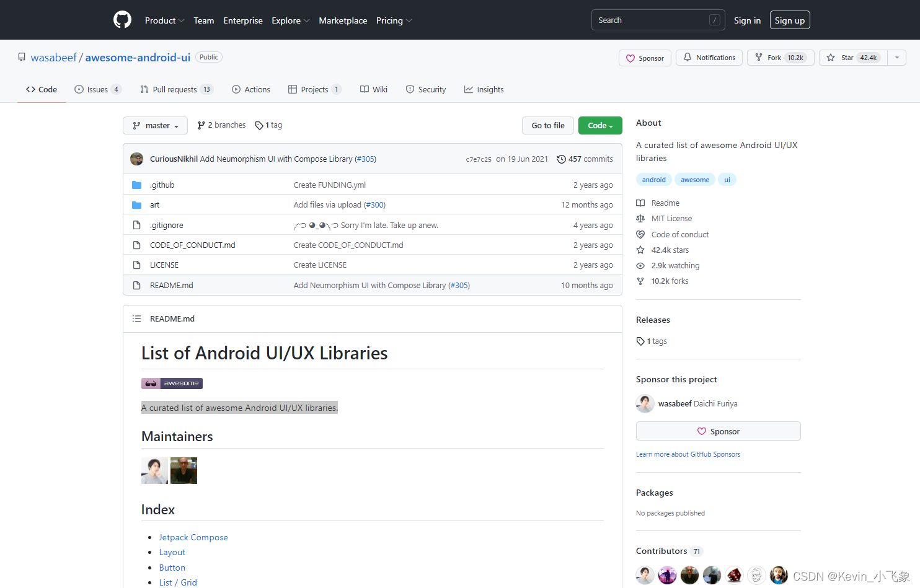Toggle the README table of contents icon

(x=136, y=318)
